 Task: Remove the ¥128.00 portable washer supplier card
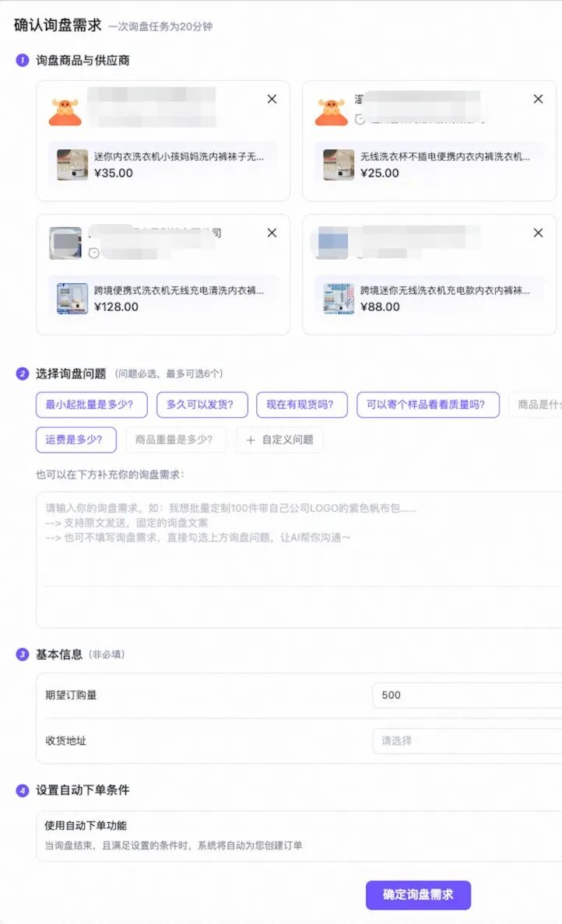point(272,233)
